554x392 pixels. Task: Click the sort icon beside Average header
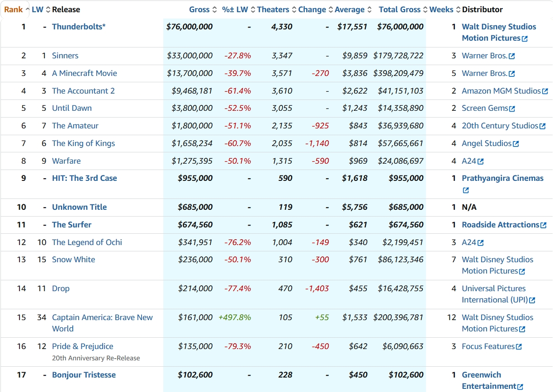(x=369, y=9)
